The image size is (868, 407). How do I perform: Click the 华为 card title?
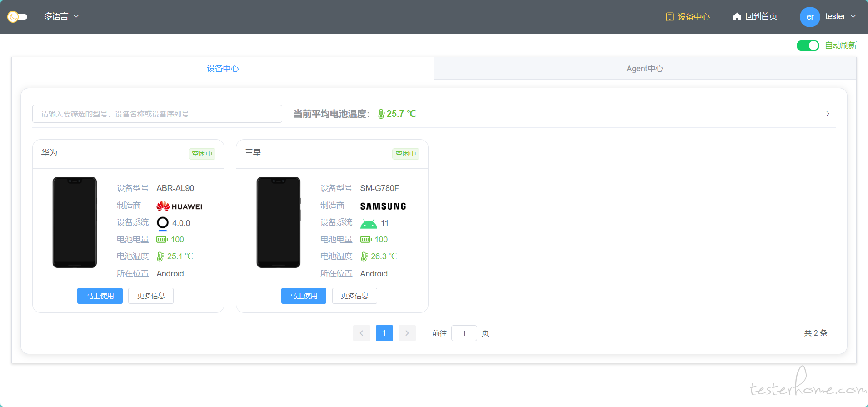(x=49, y=153)
